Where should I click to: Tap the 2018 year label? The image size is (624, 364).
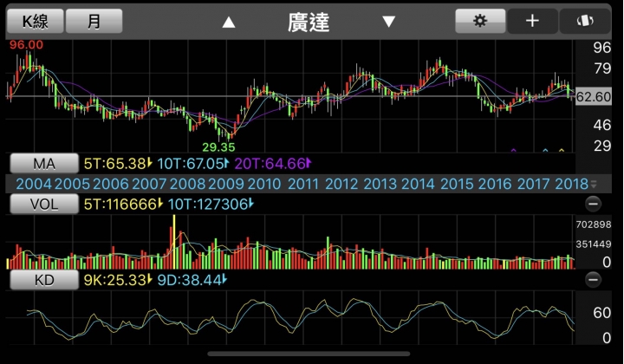(x=571, y=185)
